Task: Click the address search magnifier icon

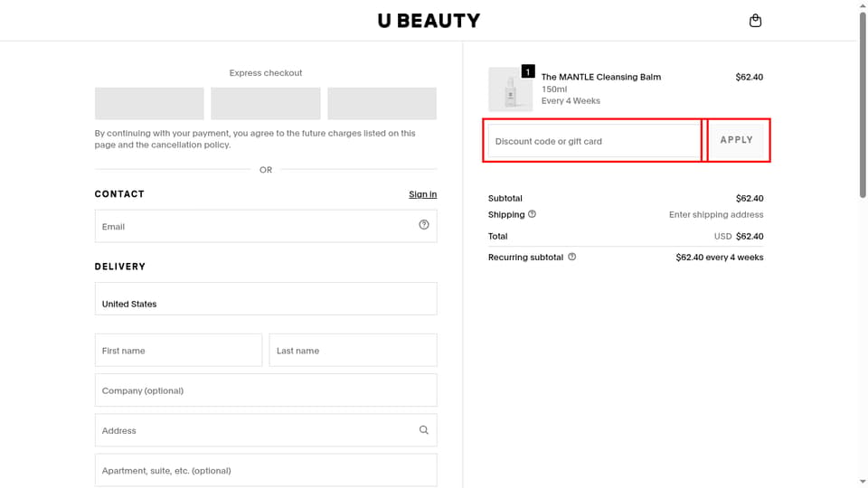Action: coord(423,430)
